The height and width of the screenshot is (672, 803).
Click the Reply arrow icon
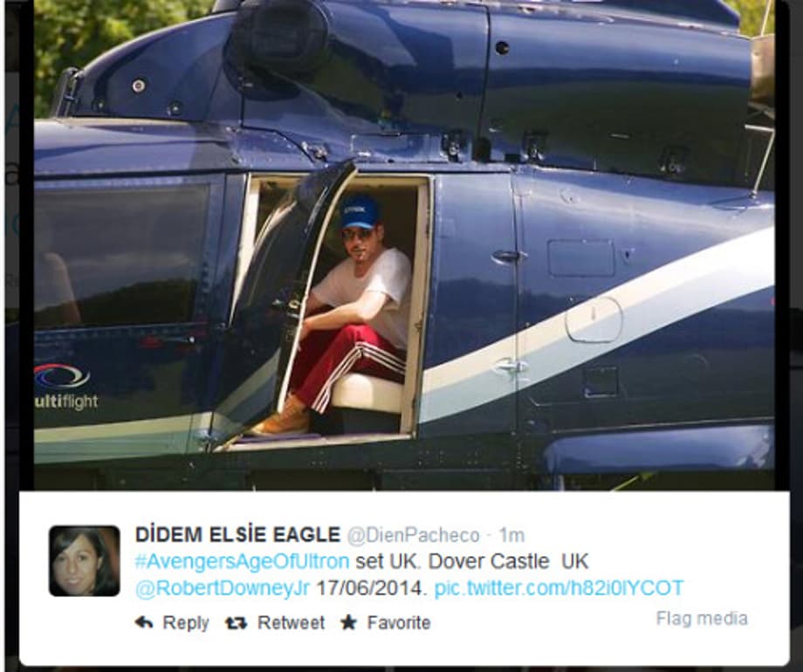(x=144, y=622)
